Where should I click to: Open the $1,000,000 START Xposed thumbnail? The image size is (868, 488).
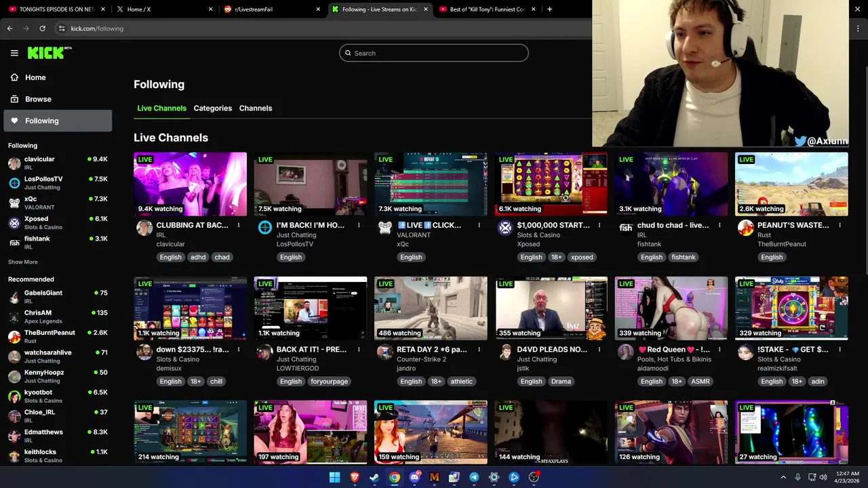(551, 184)
